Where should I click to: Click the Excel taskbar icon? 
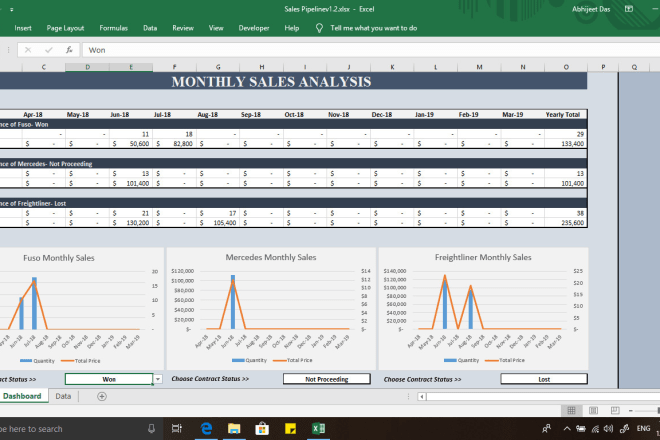(318, 429)
